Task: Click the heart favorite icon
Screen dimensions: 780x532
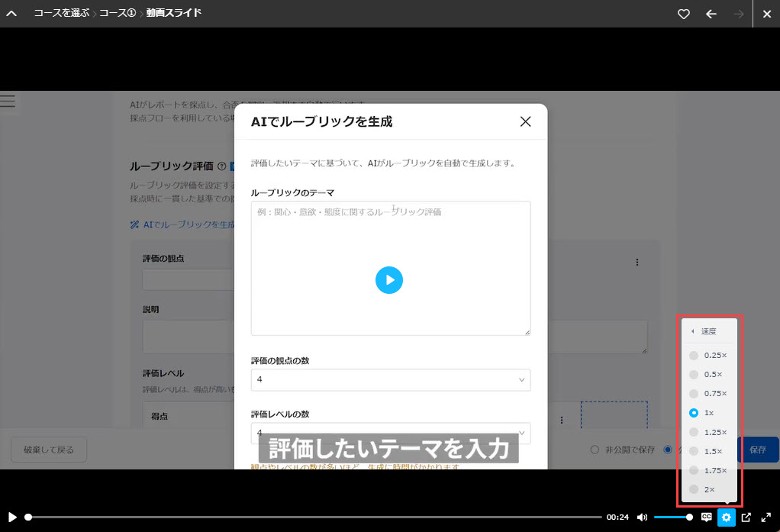Action: pos(684,14)
